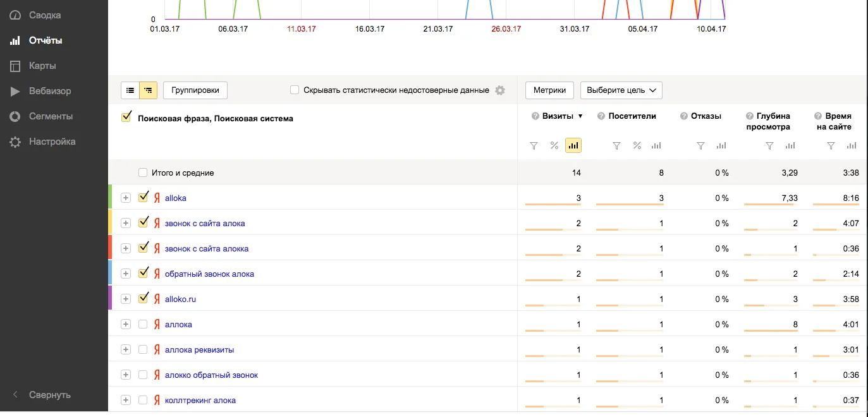Open settings gear beside the hide-unreliable-data option
Viewport: 868px width, 417px height.
tap(500, 90)
